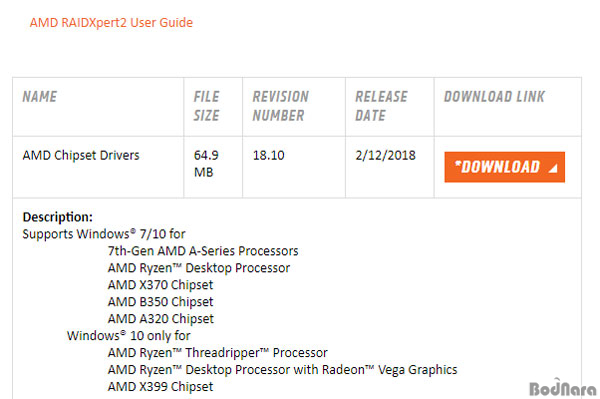The width and height of the screenshot is (600, 399).
Task: Click the AMD B350 Chipset entry
Action: [160, 302]
